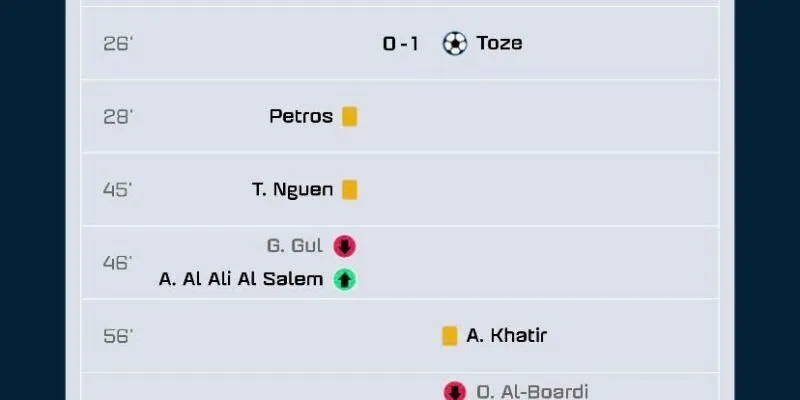This screenshot has height=400, width=800.
Task: Select player A. Khatir
Action: (x=507, y=336)
